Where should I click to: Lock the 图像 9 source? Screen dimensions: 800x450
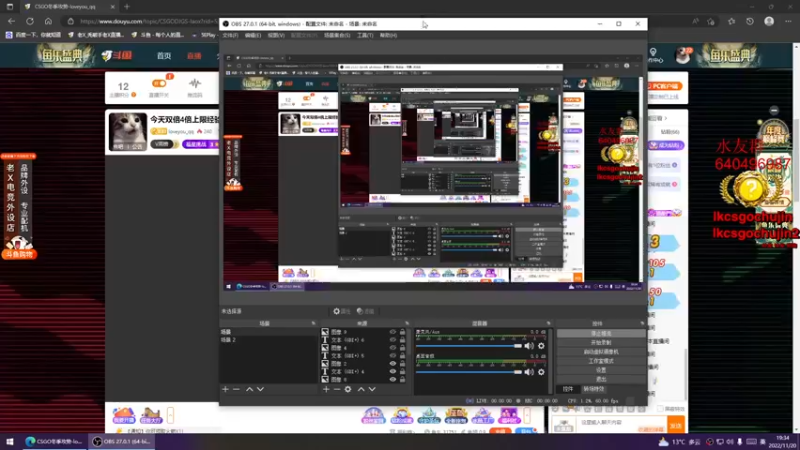403,332
